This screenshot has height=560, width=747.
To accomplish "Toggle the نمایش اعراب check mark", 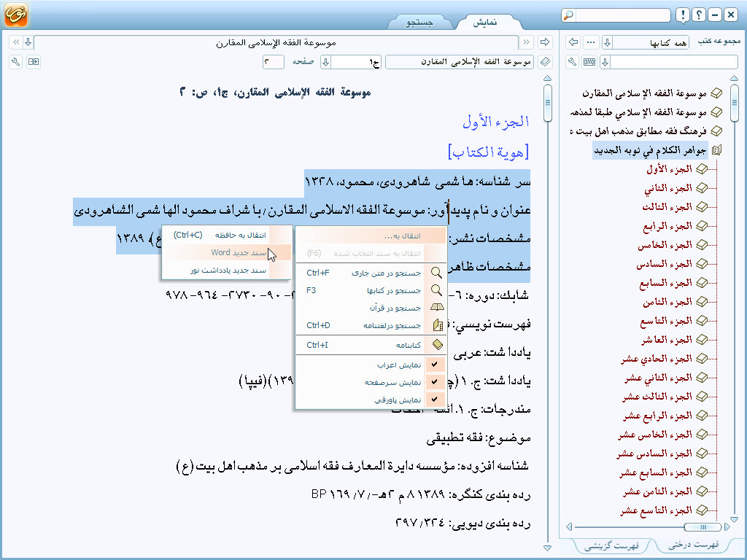I will pos(435,365).
